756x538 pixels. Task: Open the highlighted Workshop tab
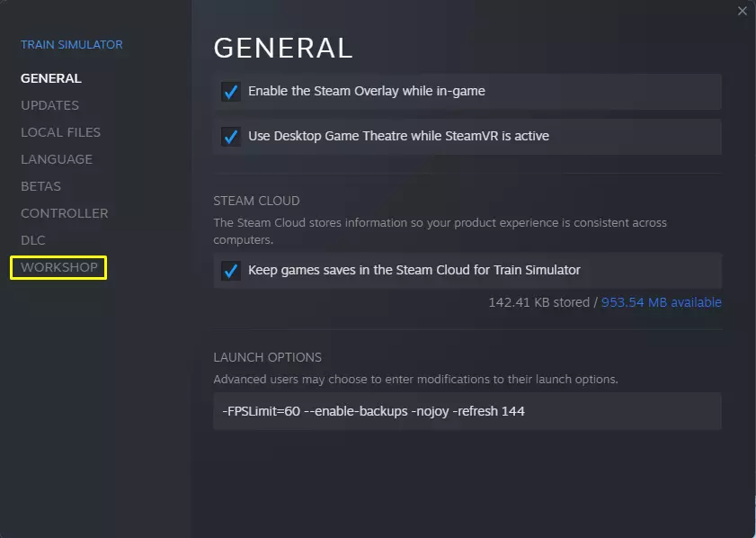58,267
